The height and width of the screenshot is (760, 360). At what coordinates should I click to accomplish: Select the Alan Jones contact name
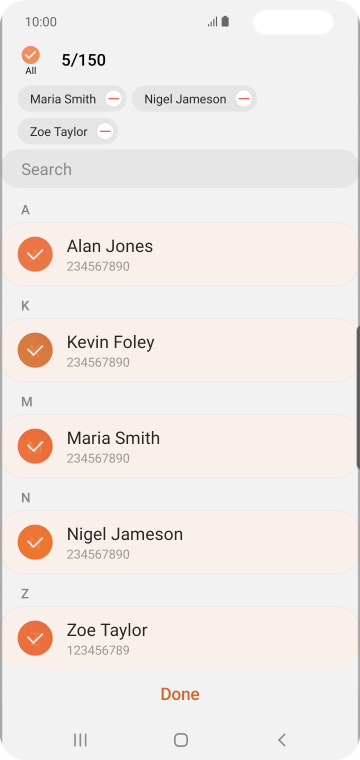point(110,246)
